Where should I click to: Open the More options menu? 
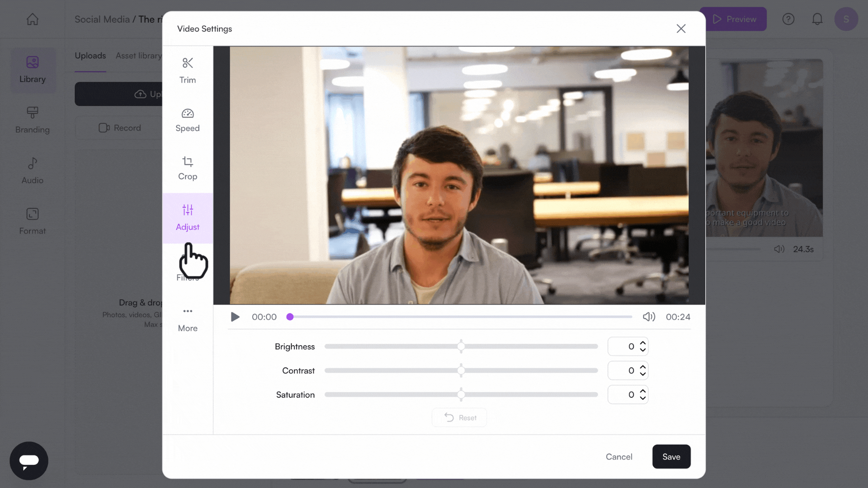tap(188, 319)
